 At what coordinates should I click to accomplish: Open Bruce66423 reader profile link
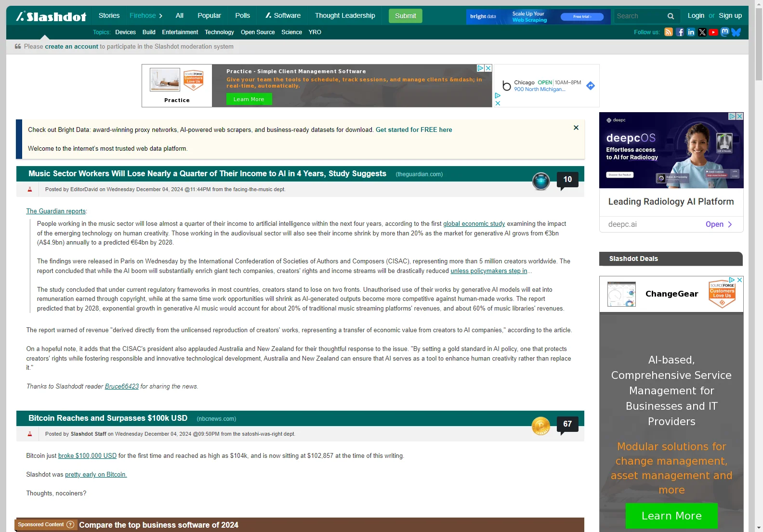122,387
